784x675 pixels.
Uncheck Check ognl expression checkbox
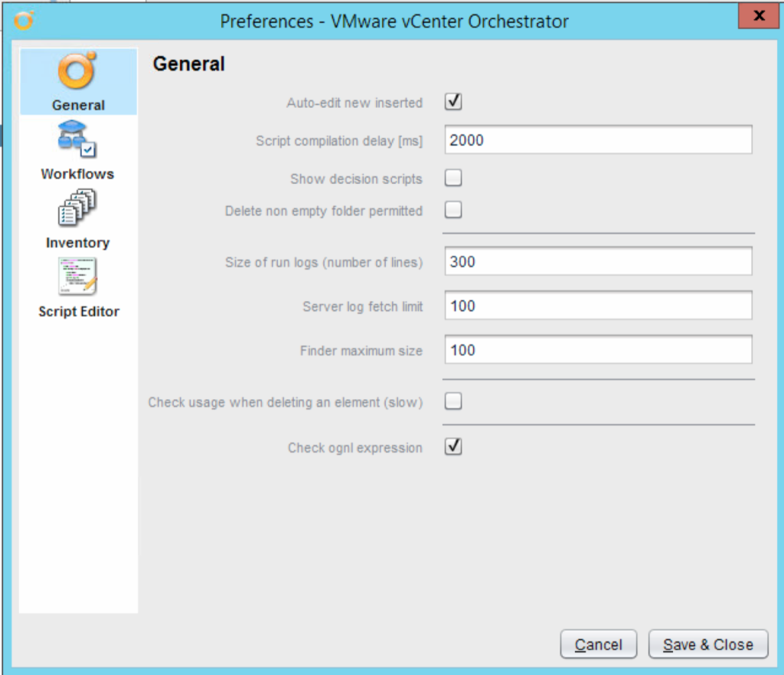tap(453, 447)
